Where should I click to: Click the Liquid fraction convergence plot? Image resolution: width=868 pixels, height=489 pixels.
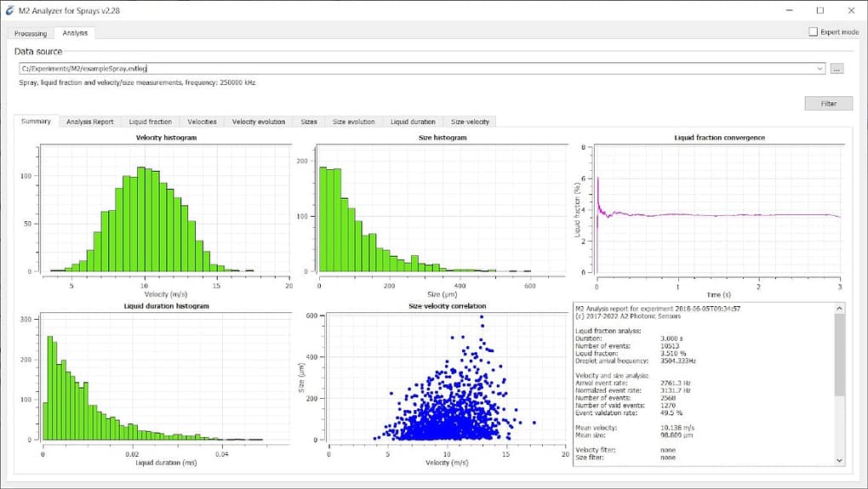coord(718,210)
